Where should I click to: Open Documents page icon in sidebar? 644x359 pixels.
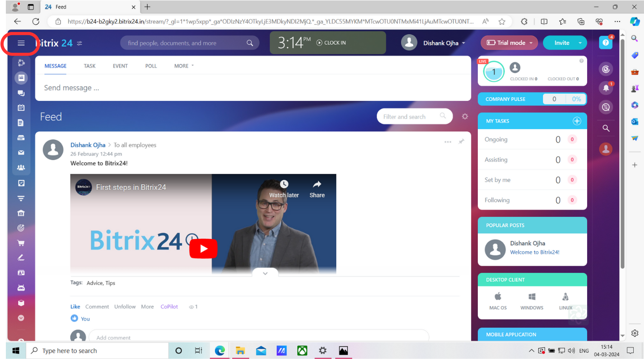21,123
